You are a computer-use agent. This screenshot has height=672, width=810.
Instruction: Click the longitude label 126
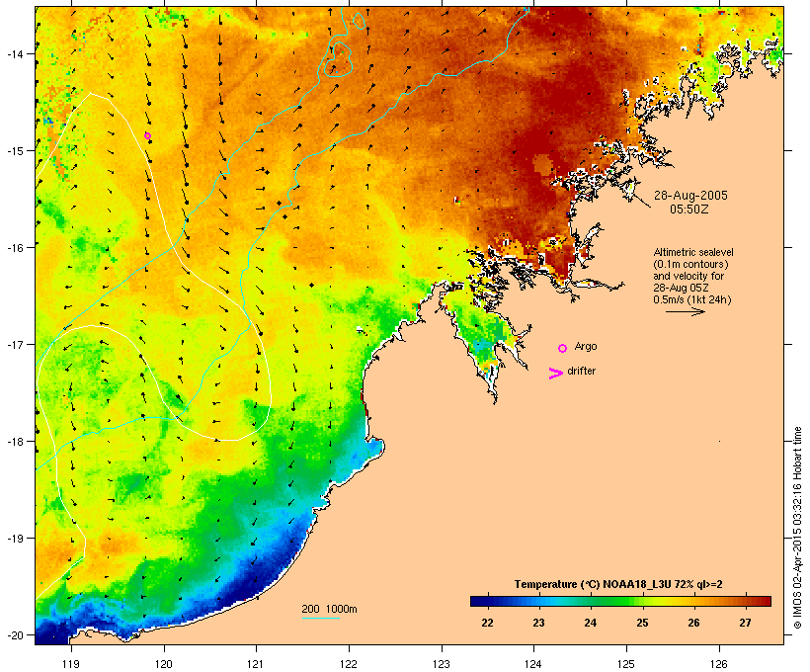click(719, 664)
